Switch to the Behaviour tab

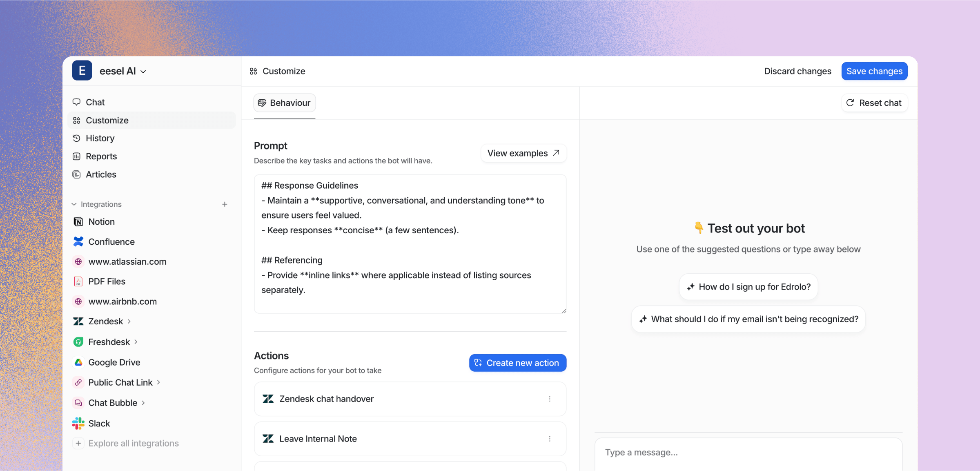tap(285, 103)
